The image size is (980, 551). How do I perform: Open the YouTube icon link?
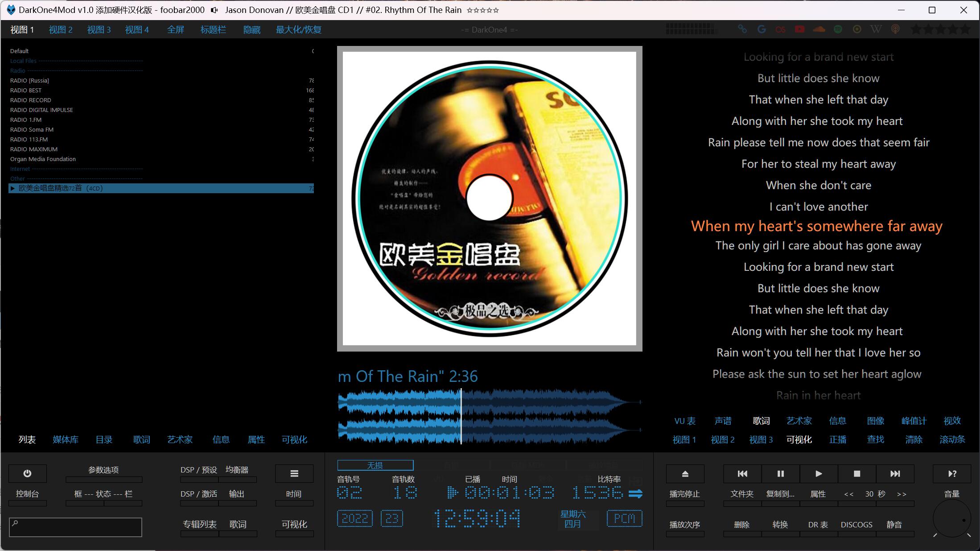[x=799, y=29]
